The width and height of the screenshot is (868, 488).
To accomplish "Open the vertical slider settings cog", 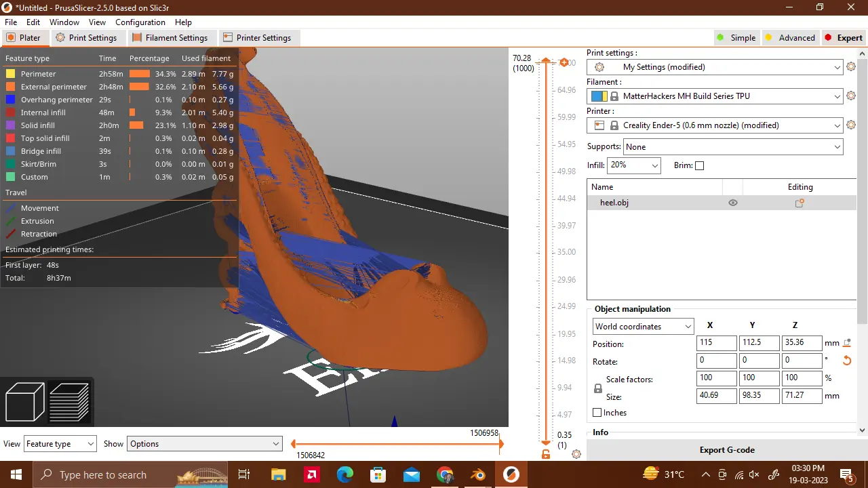I will 576,454.
